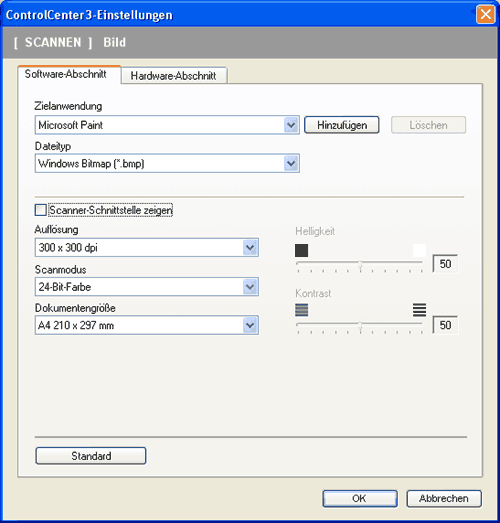Image resolution: width=500 pixels, height=523 pixels.
Task: Click the Standard button
Action: coord(91,456)
